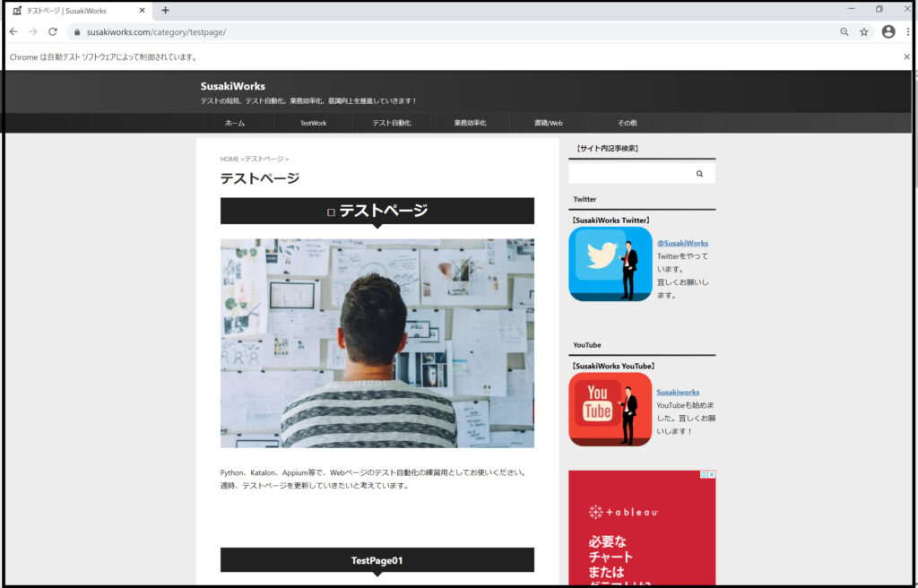Click the site search text field
The image size is (918, 588).
(x=630, y=174)
